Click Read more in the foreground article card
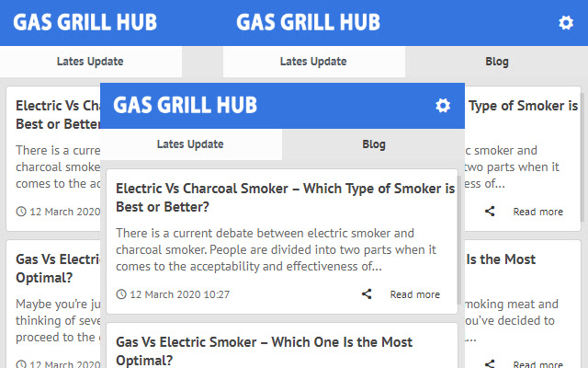This screenshot has height=368, width=588. click(414, 294)
